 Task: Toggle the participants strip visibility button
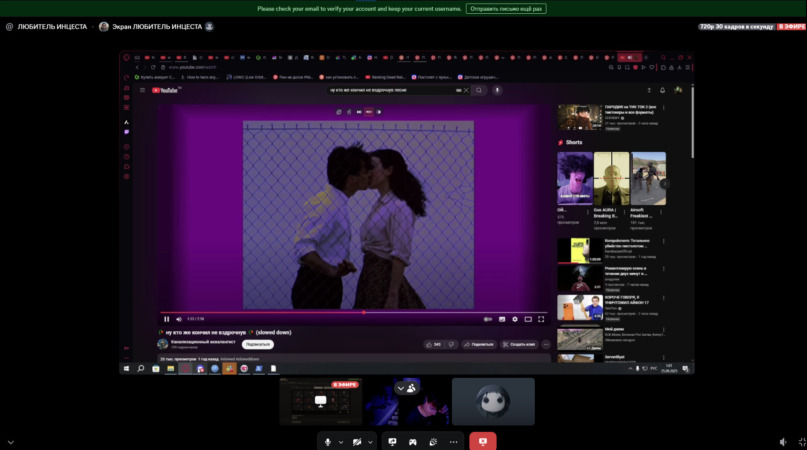tap(407, 388)
